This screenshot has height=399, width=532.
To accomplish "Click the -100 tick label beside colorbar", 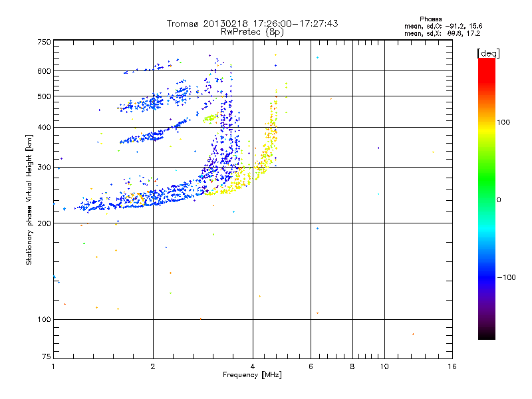I will point(507,277).
